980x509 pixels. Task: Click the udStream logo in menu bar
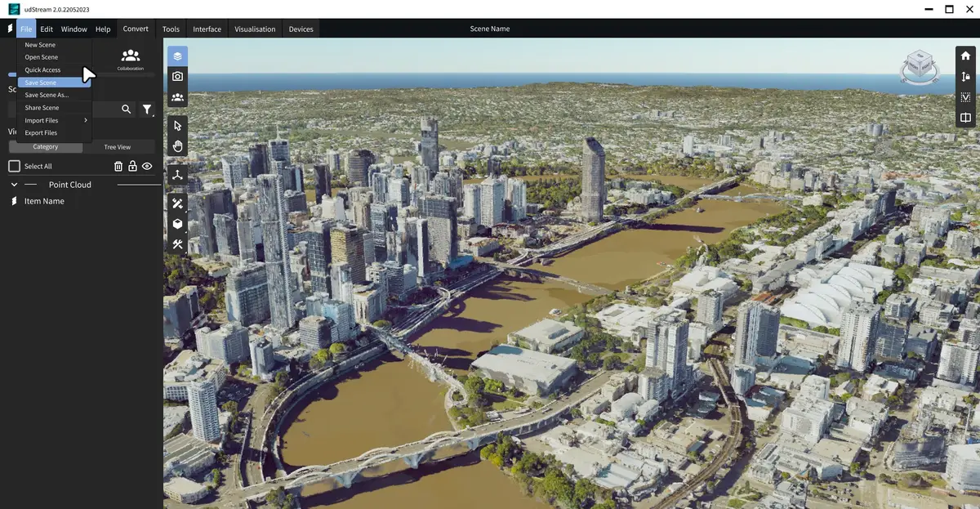[x=9, y=29]
